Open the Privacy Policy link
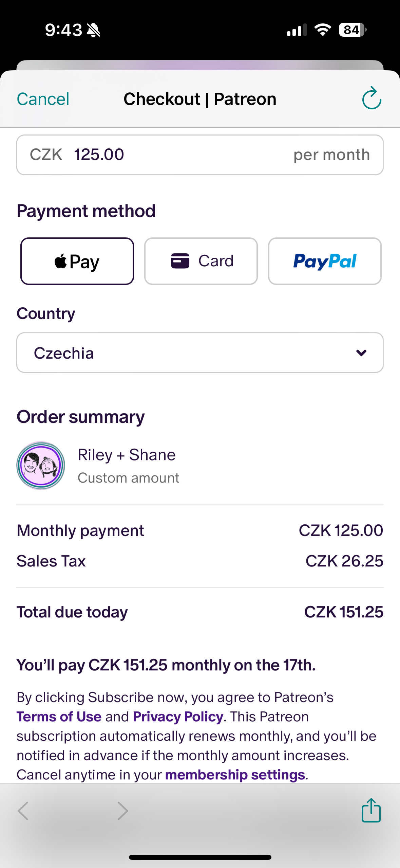The height and width of the screenshot is (868, 400). pos(178,717)
